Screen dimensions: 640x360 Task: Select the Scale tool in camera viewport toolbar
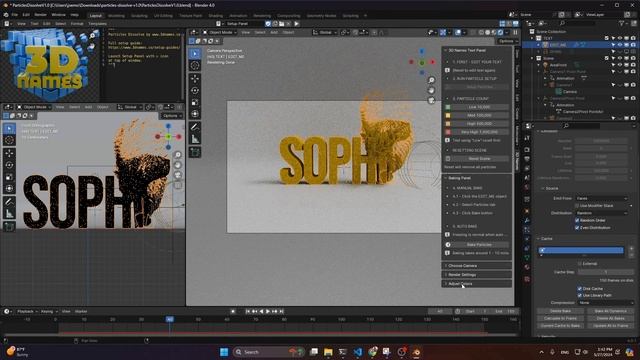(195, 102)
